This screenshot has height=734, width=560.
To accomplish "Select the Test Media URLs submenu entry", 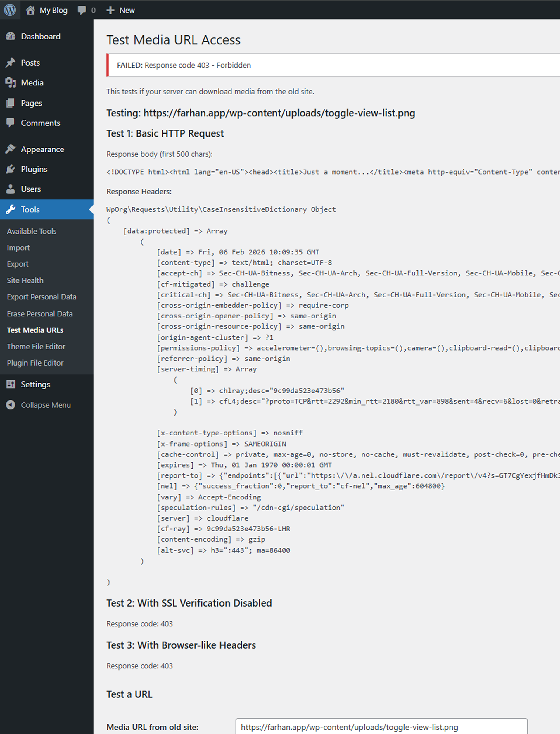I will click(x=35, y=330).
